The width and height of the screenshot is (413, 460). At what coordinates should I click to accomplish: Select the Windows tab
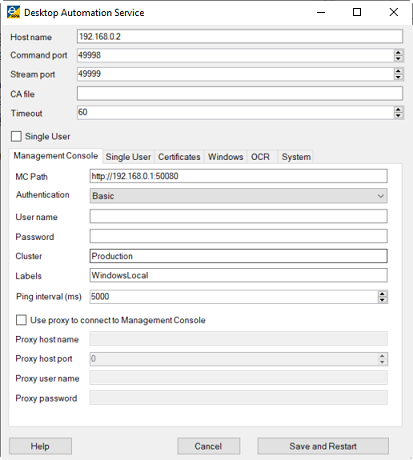[x=226, y=157]
